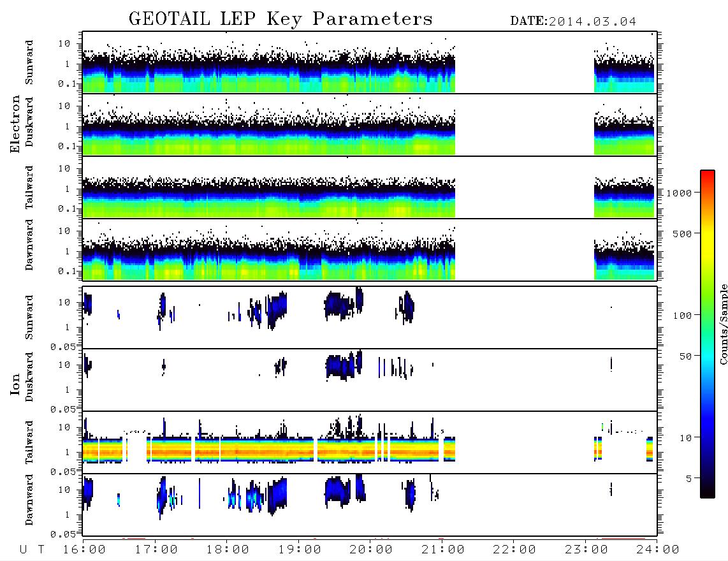This screenshot has width=728, height=561.
Task: Click the 50 colorbar tick value
Action: pyautogui.click(x=686, y=356)
